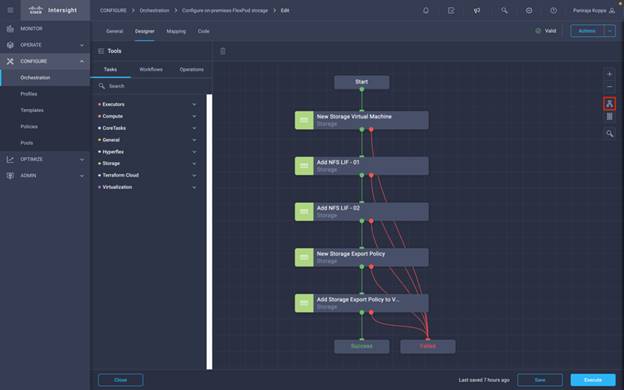Click the Close button
This screenshot has width=624, height=390.
pos(121,380)
